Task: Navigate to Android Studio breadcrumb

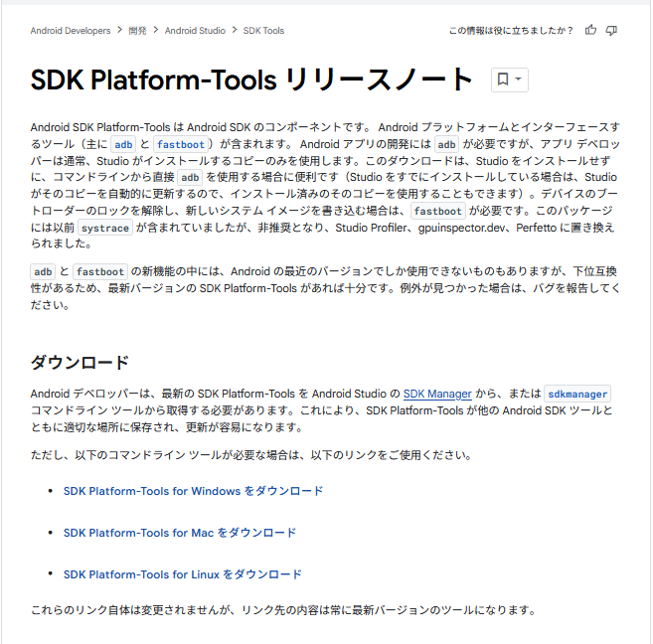Action: (x=195, y=31)
